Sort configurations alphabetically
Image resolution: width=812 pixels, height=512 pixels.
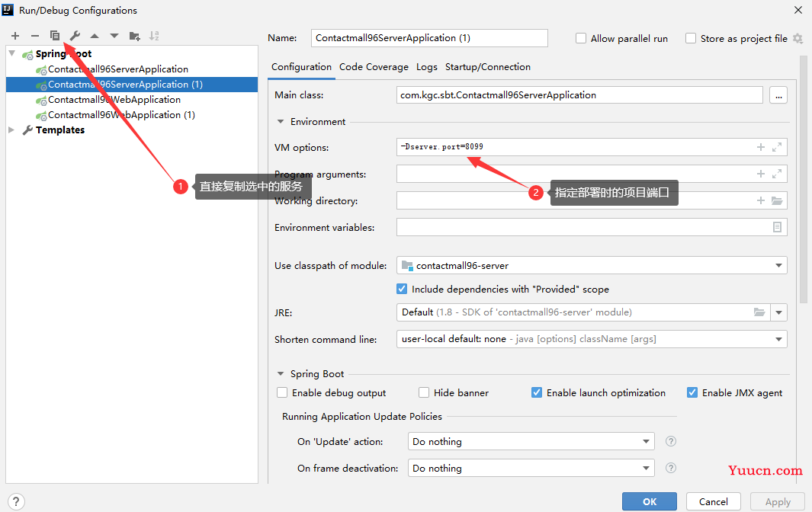tap(154, 36)
